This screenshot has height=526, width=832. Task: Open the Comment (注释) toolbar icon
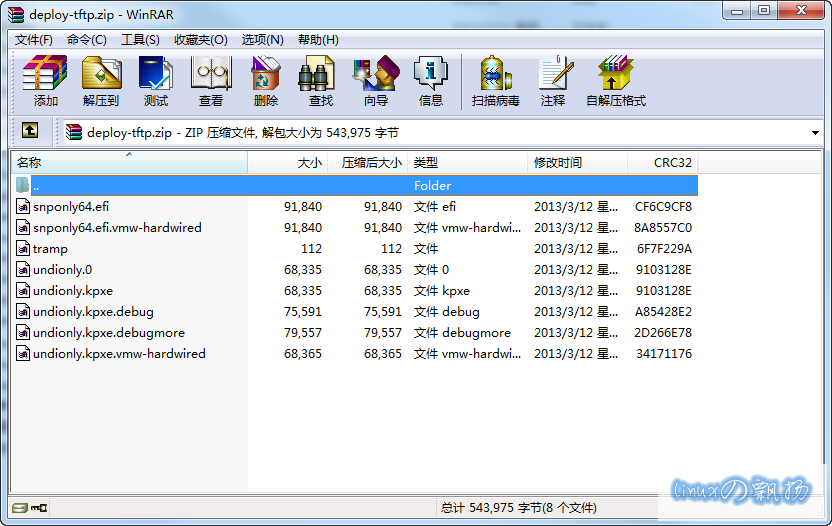pyautogui.click(x=553, y=81)
